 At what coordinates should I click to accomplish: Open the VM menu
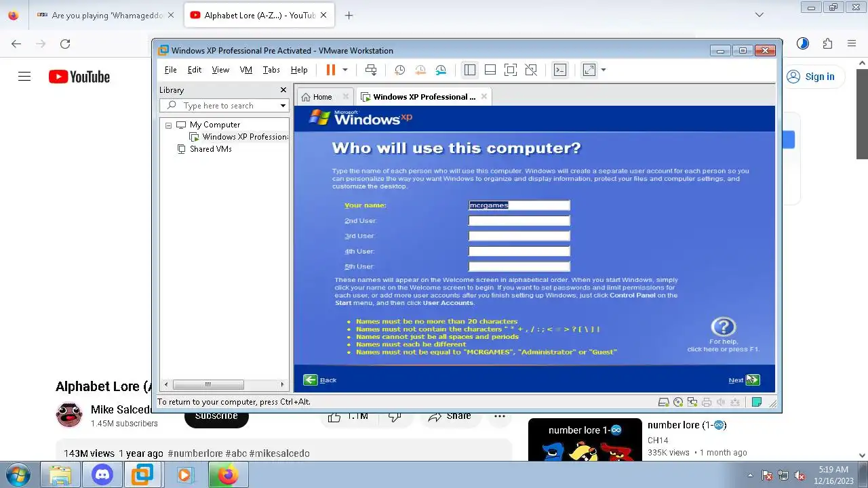(245, 70)
